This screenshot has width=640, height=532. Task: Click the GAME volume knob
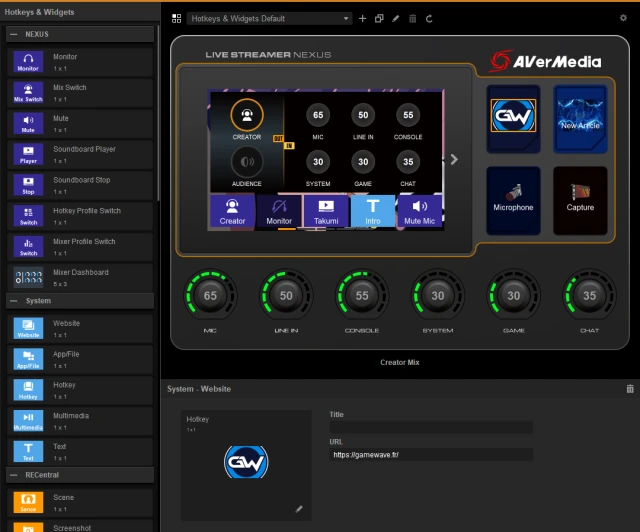pos(513,295)
